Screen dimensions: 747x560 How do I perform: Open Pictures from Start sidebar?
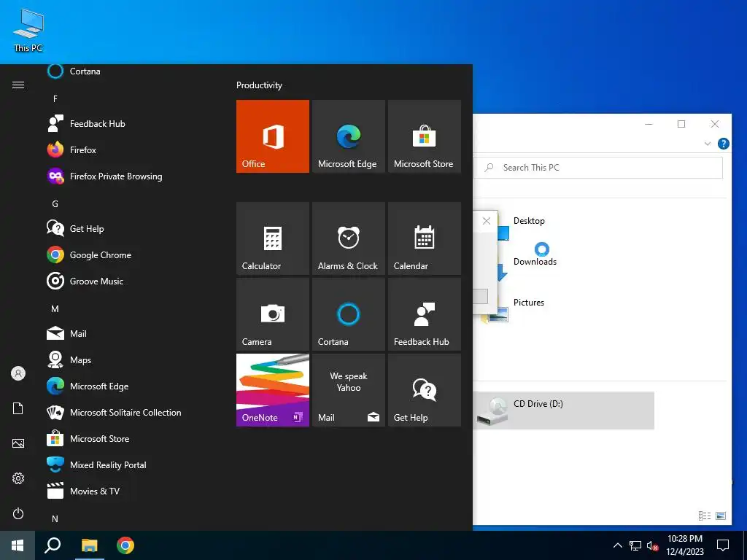(x=18, y=443)
